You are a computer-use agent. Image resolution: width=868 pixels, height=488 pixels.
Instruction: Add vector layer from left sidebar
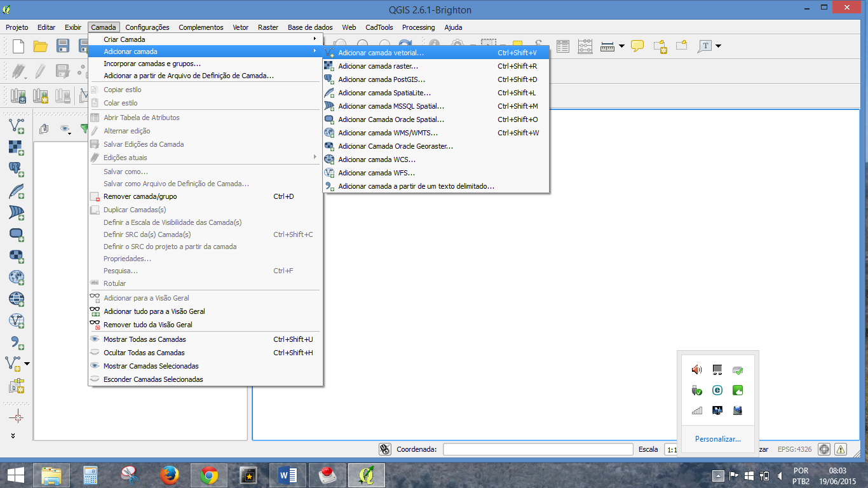(x=17, y=126)
